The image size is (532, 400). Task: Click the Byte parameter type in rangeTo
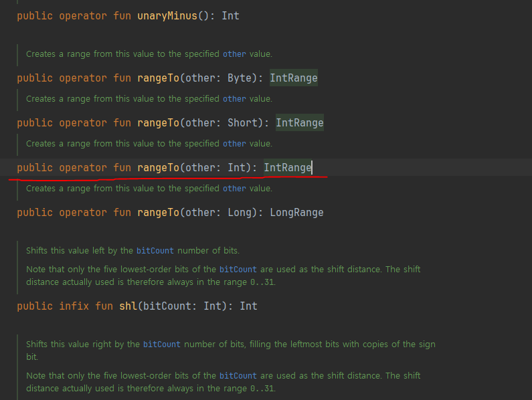239,78
